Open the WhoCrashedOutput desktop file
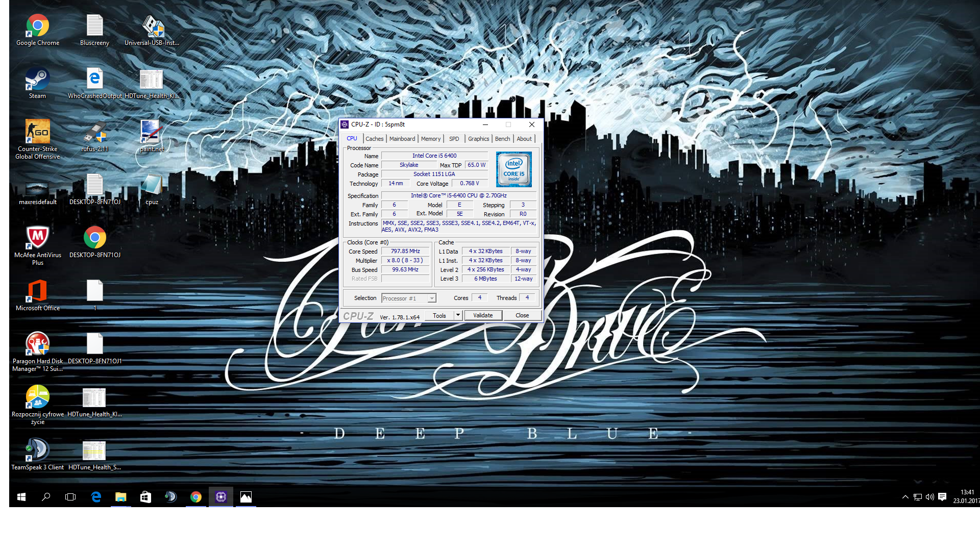 point(94,83)
